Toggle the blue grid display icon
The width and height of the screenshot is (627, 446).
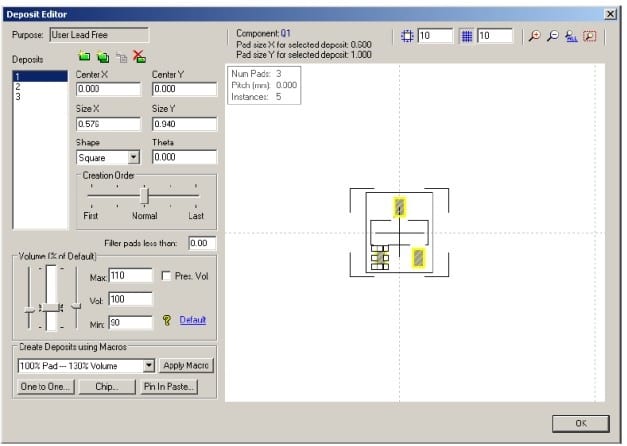point(465,36)
